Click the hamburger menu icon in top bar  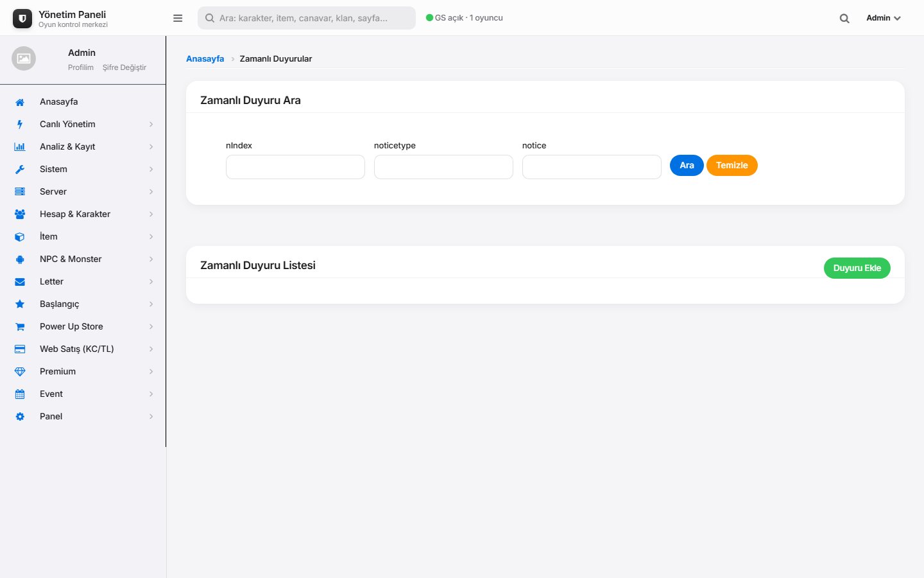[x=178, y=18]
